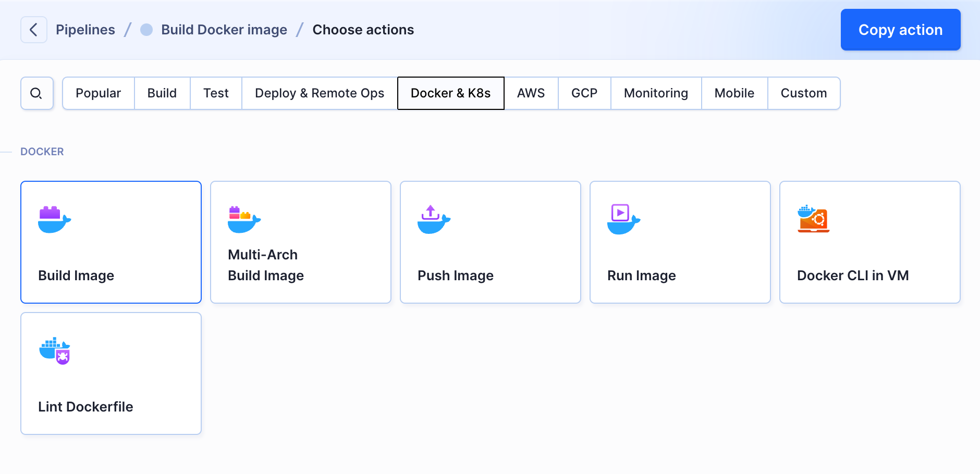The image size is (980, 474).
Task: Click the Docker CLI in VM icon
Action: tap(813, 219)
